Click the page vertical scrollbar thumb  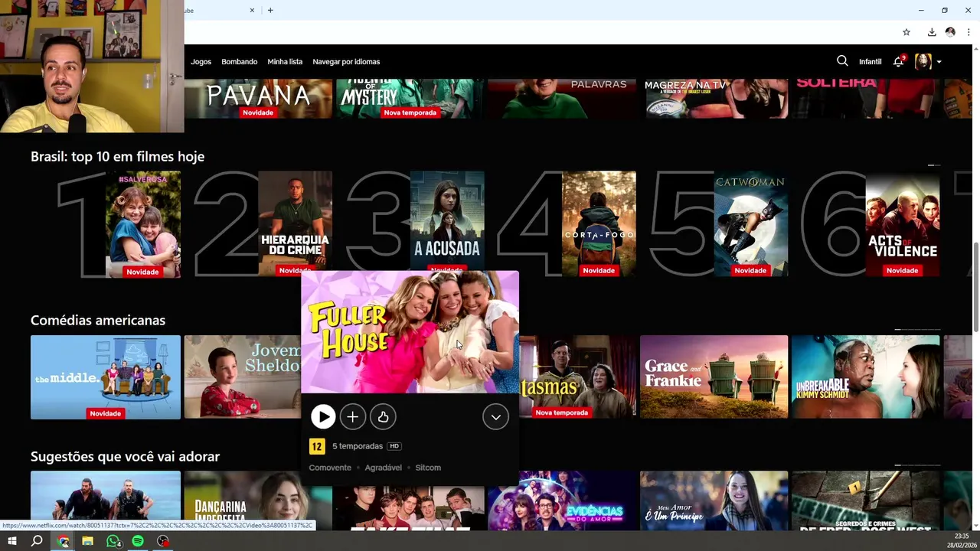975,286
